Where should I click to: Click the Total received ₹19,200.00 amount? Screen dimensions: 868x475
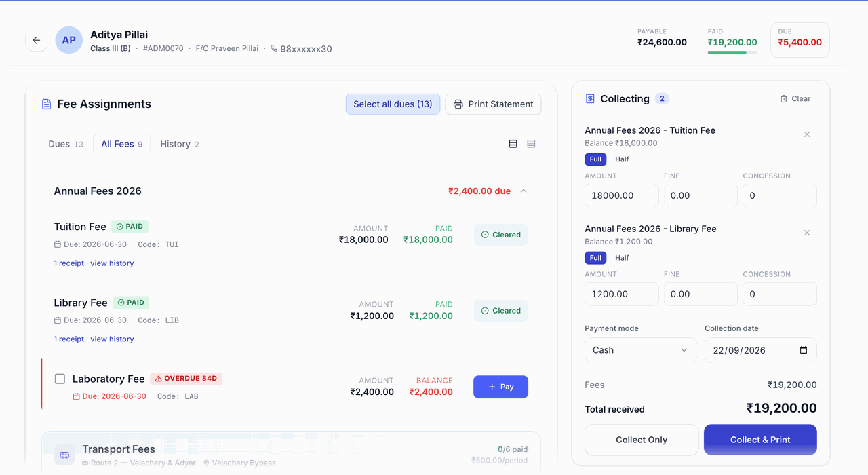click(x=781, y=408)
